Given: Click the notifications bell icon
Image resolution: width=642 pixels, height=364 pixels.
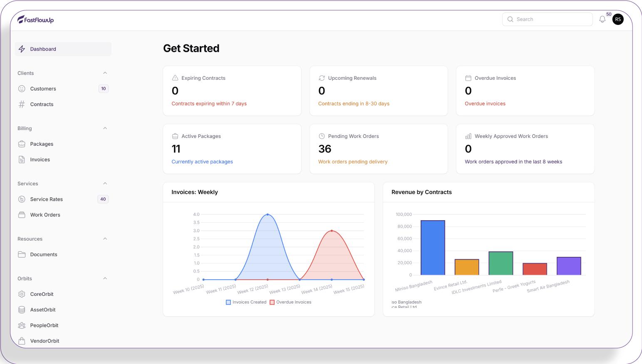Looking at the screenshot, I should point(602,20).
